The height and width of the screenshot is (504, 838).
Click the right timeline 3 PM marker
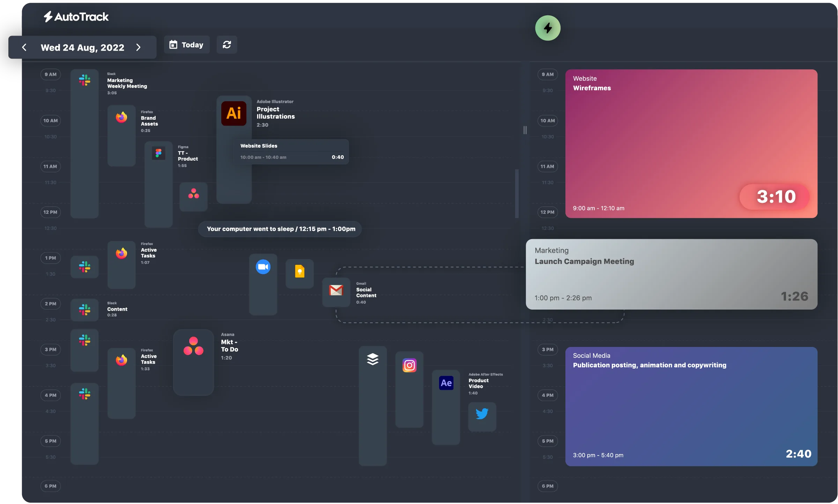coord(548,349)
